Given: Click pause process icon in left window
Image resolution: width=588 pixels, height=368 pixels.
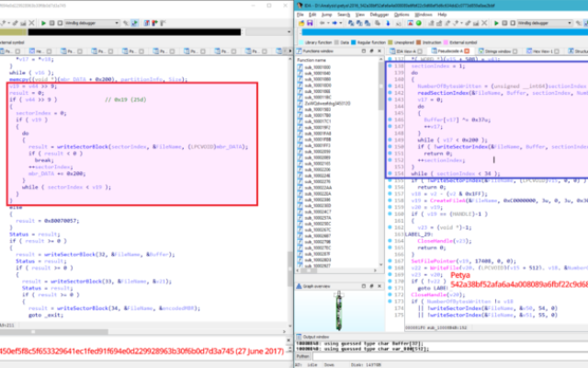Looking at the screenshot, I should coord(51,23).
